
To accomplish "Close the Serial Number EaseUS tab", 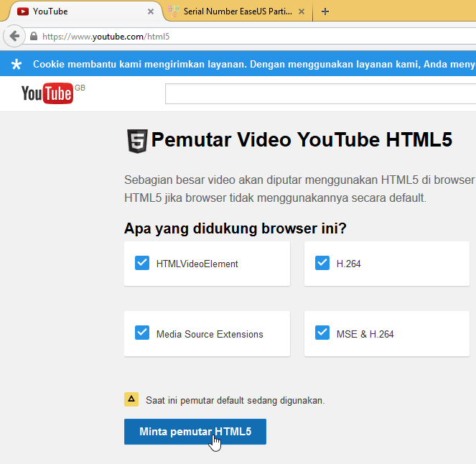I will [301, 11].
